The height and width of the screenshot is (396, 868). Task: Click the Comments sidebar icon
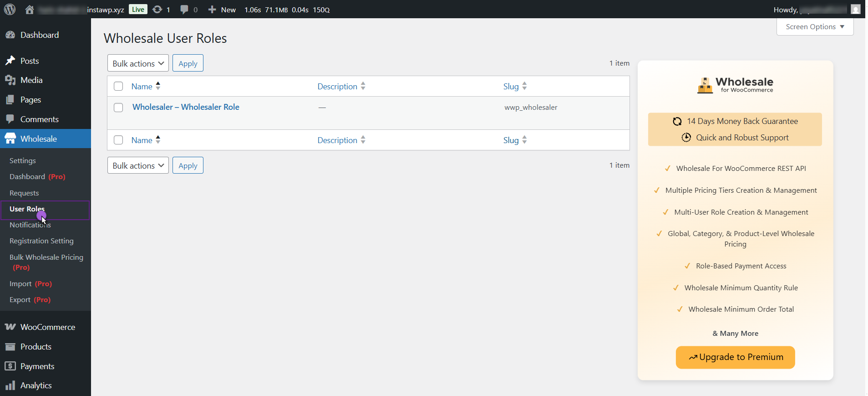click(x=10, y=119)
